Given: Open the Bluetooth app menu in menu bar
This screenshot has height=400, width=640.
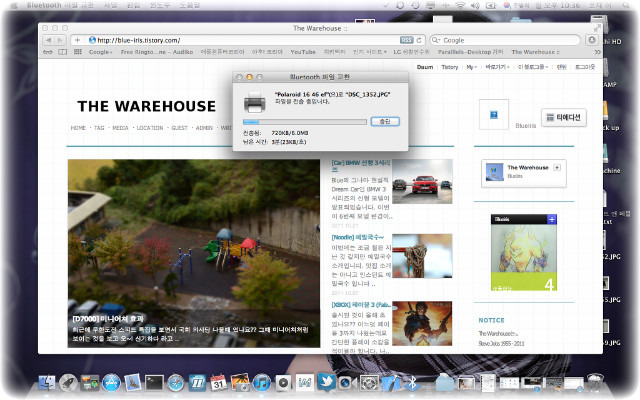Looking at the screenshot, I should click(60, 5).
